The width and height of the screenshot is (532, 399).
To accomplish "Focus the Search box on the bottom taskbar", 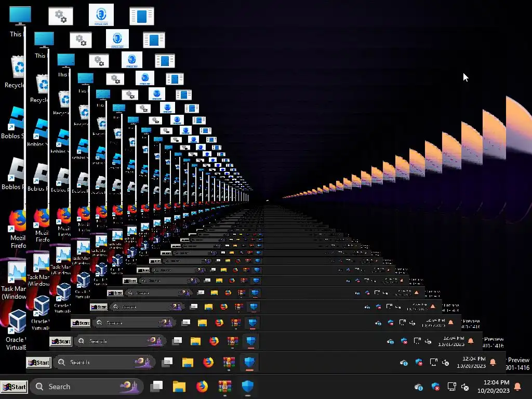I will point(87,387).
